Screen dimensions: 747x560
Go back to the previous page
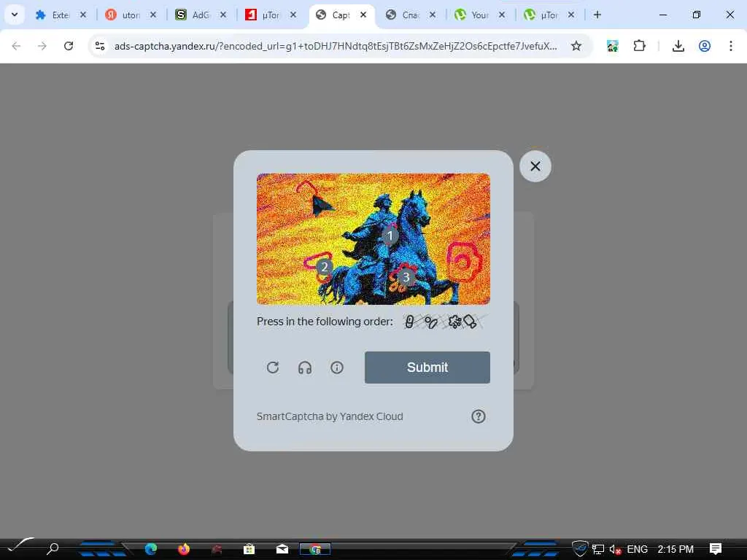pos(16,46)
